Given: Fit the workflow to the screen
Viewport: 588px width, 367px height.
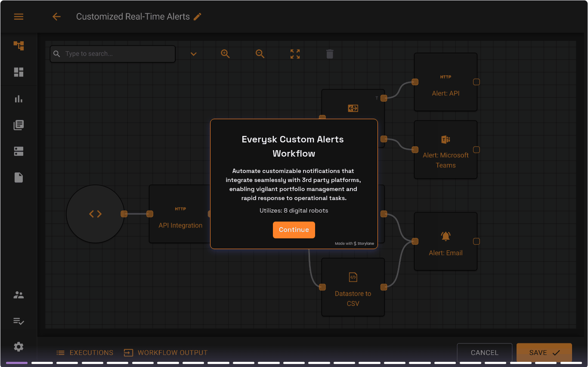Looking at the screenshot, I should point(294,53).
